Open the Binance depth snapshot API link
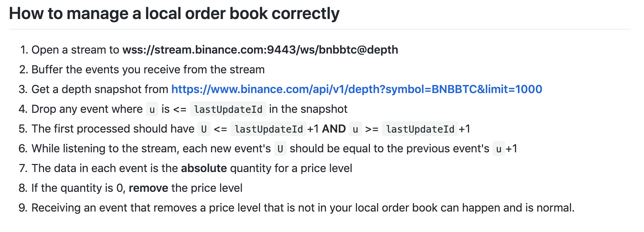This screenshot has width=644, height=232. [357, 89]
